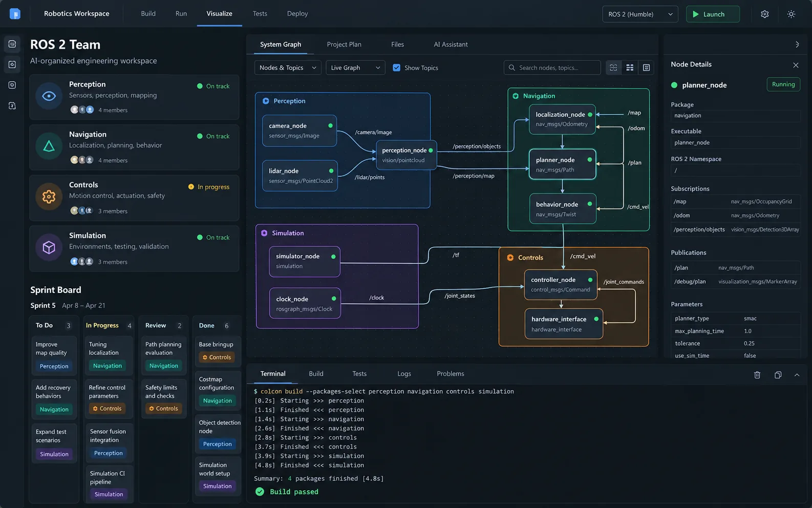Switch to the list panel view icon
Screen dimensions: 812x508
[646, 68]
